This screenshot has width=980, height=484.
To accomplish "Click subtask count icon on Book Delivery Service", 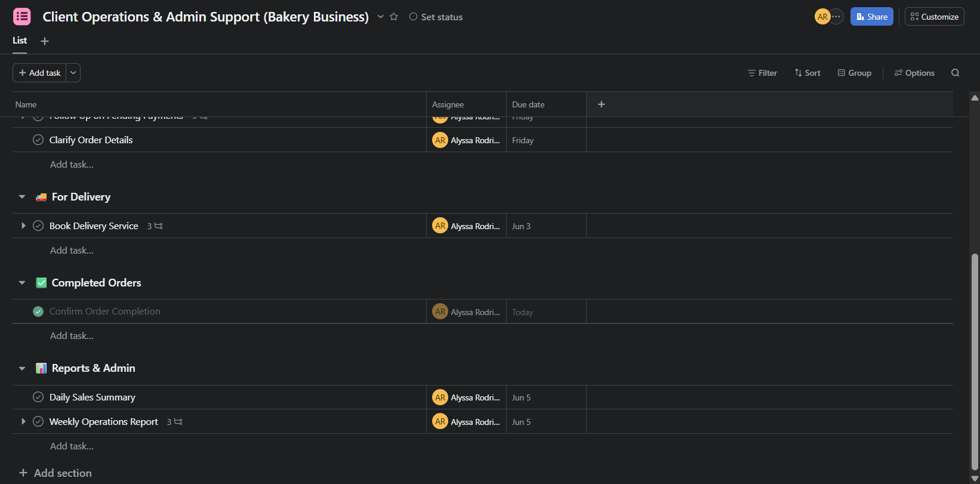I will (x=155, y=226).
